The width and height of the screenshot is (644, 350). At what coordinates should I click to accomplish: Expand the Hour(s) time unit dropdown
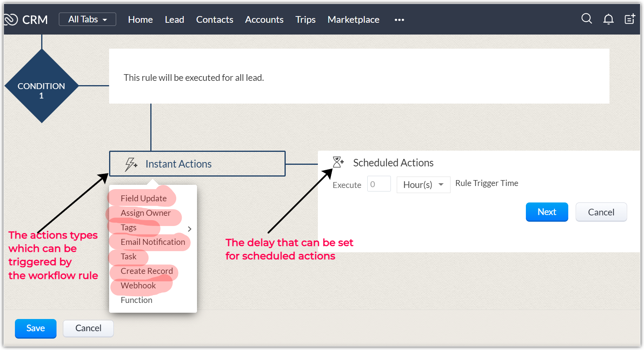pyautogui.click(x=423, y=185)
